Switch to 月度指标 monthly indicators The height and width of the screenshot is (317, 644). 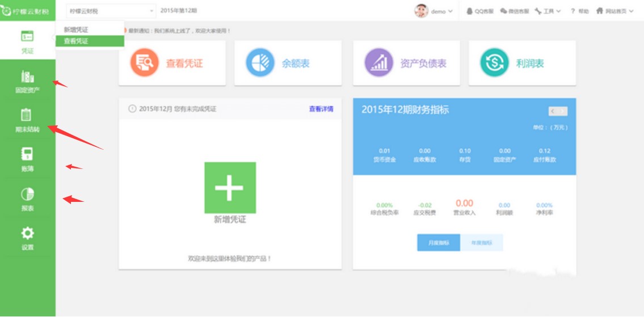point(439,243)
